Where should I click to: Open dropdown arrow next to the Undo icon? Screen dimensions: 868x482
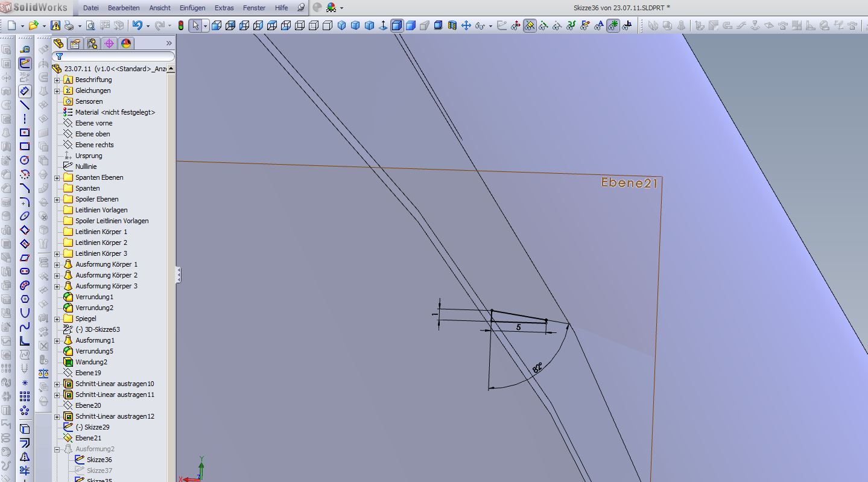(148, 26)
